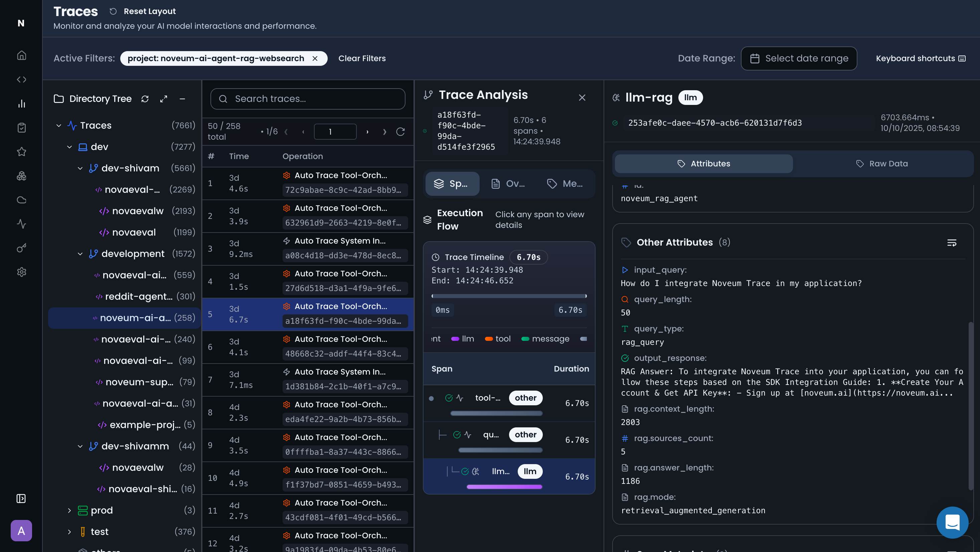
Task: Open the home icon in sidebar
Action: tap(22, 55)
